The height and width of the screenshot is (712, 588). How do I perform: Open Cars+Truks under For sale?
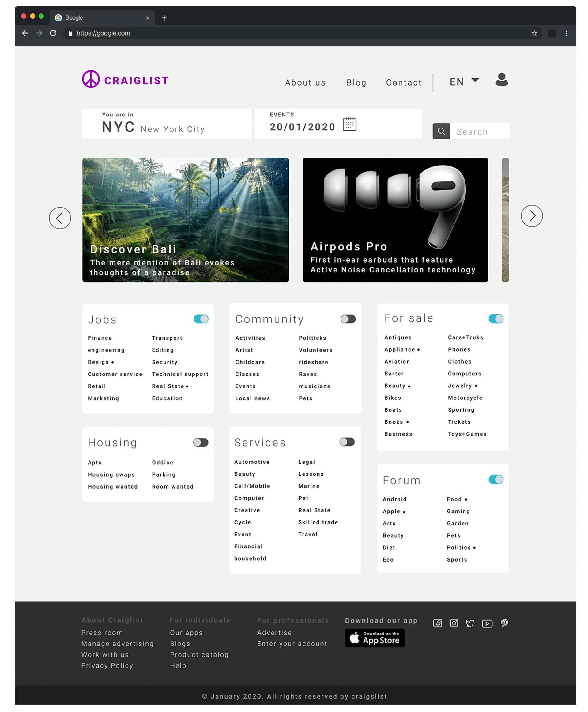(466, 337)
